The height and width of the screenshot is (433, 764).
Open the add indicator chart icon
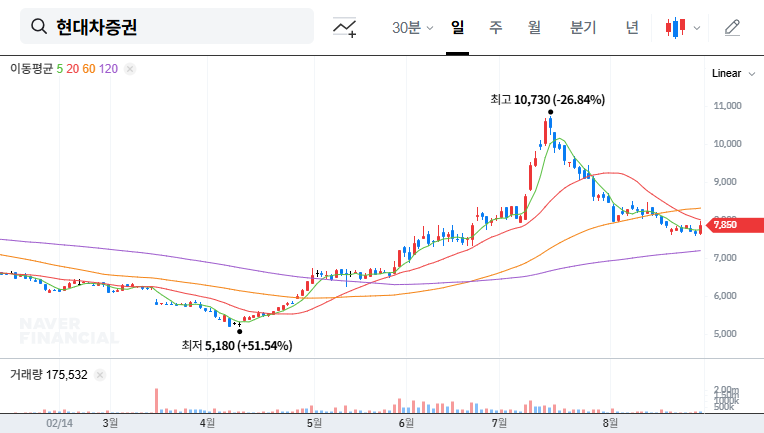[344, 27]
